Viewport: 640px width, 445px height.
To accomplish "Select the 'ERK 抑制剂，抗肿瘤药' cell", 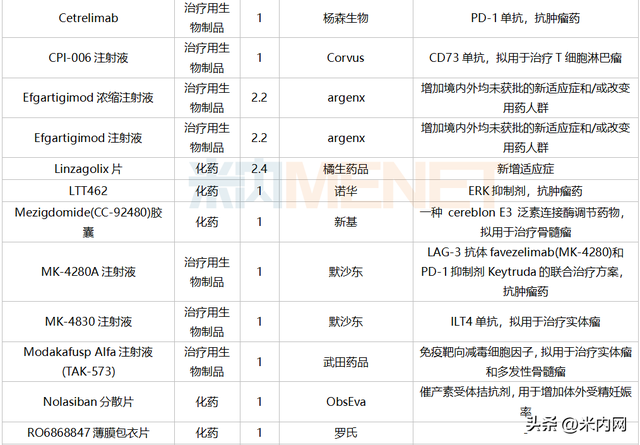I will (525, 191).
